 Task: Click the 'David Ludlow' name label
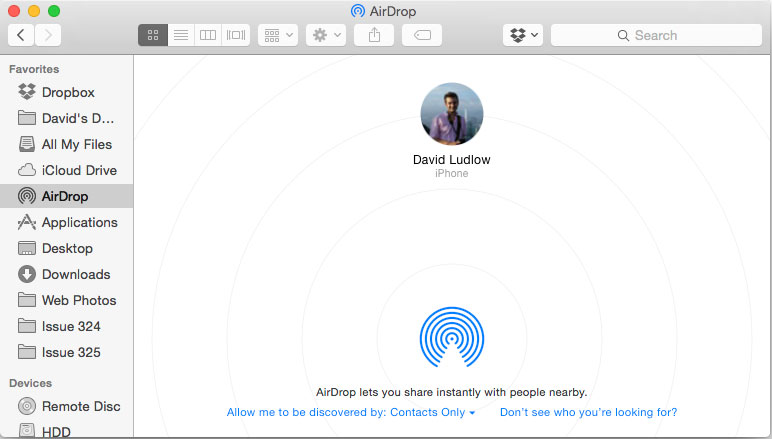(451, 159)
